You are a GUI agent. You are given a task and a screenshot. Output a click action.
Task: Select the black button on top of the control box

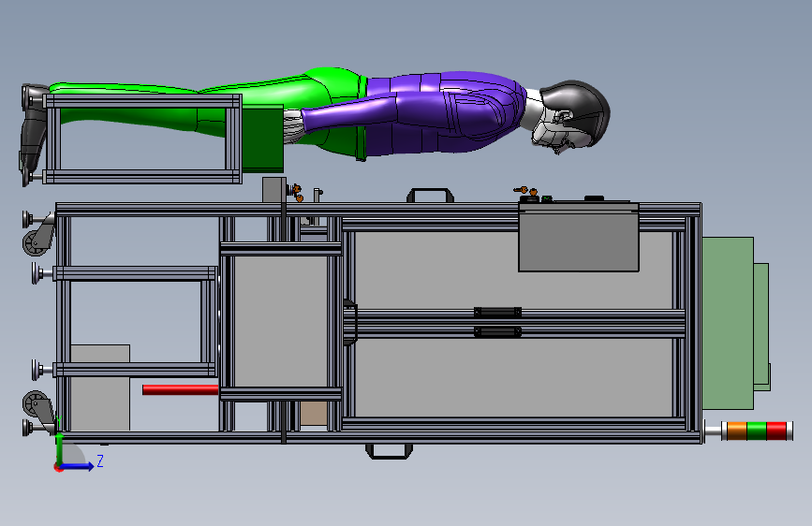point(594,198)
